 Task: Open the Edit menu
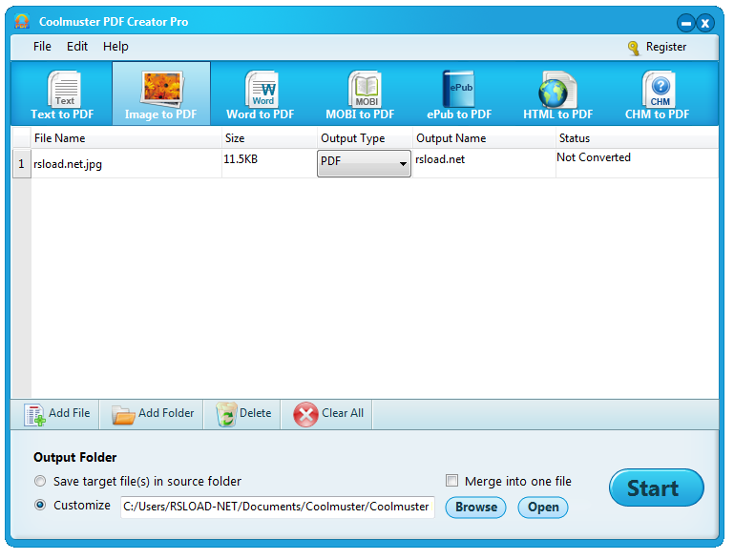77,47
